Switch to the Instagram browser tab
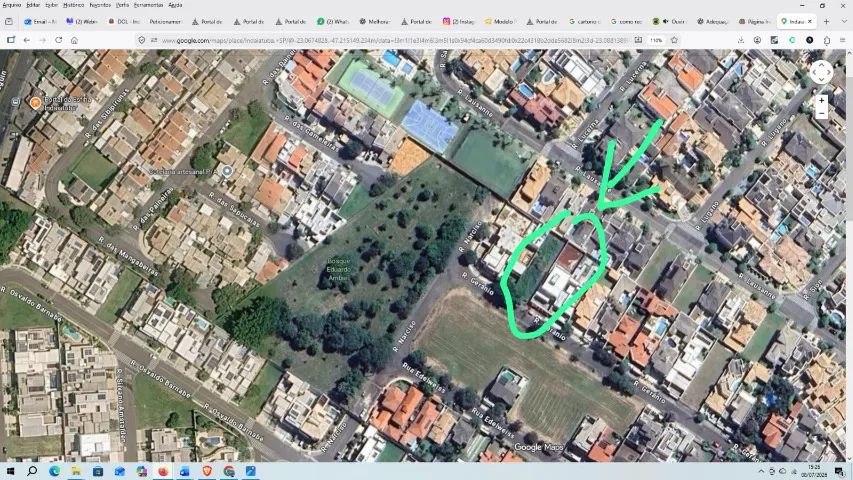853x480 pixels. (x=459, y=22)
